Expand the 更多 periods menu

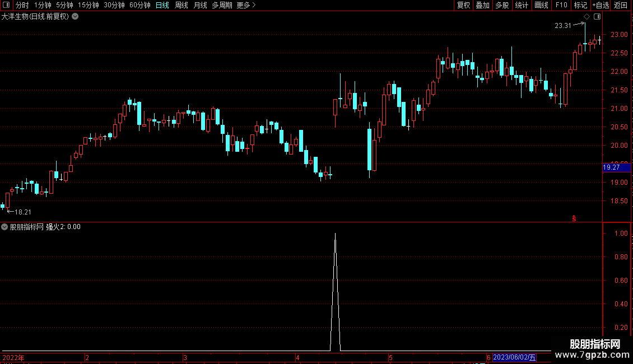246,5
